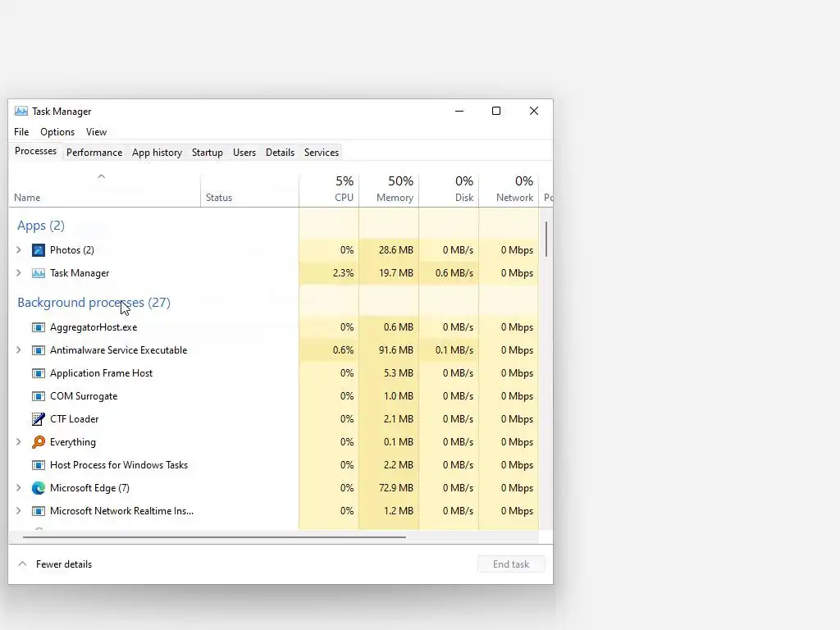Viewport: 840px width, 630px height.
Task: Click the 0.6% CPU value
Action: [344, 350]
